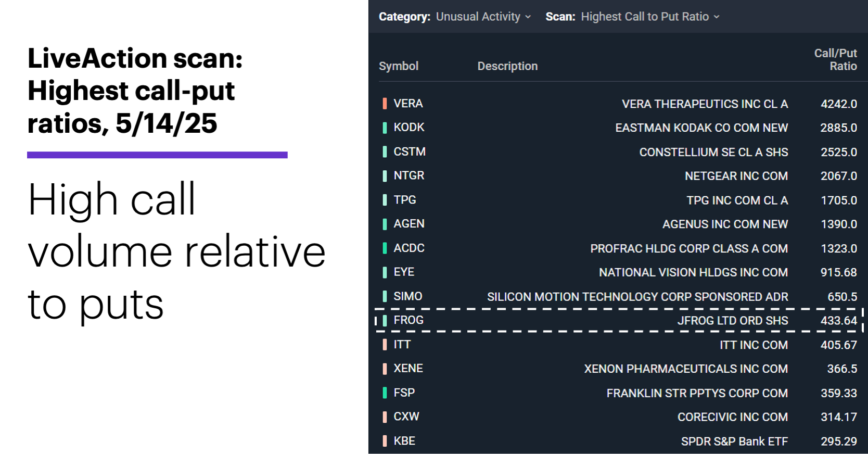Click the red activity indicator beside VERA

[385, 104]
